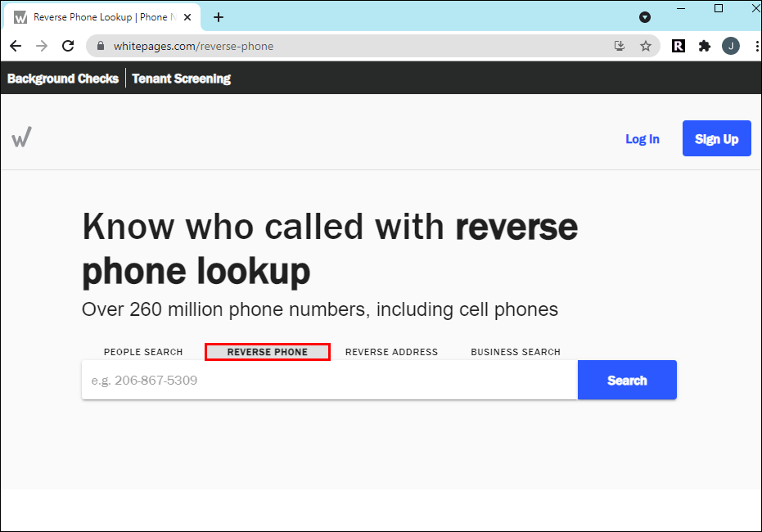
Task: Open the Background Checks link
Action: point(63,79)
